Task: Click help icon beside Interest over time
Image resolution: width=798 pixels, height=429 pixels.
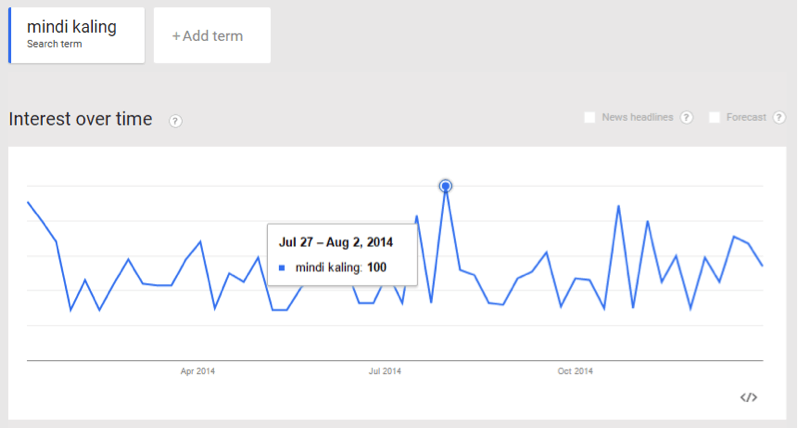Action: point(175,121)
